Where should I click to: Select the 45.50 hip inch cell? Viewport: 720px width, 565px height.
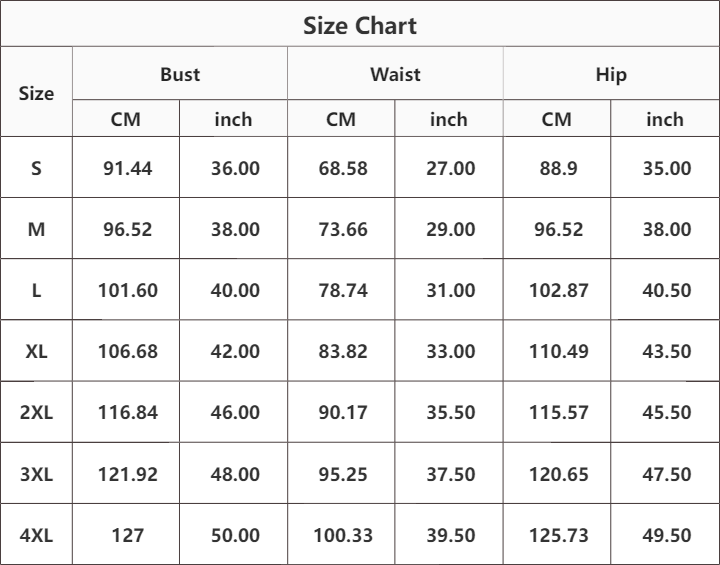tap(666, 412)
